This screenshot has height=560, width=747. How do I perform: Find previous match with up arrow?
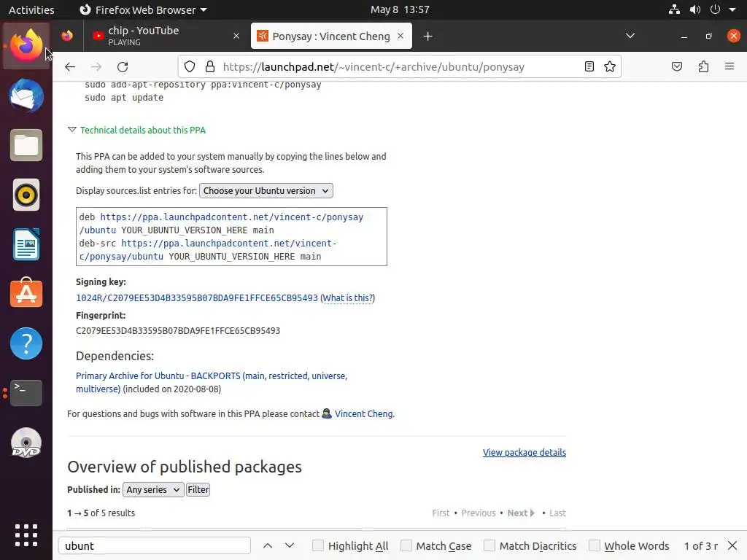(268, 545)
